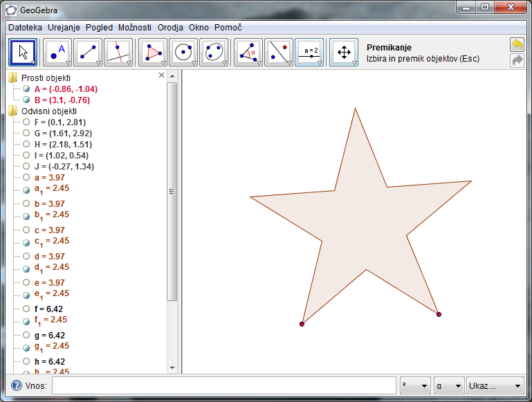532x402 pixels.
Task: Select the New Point tool
Action: [57, 53]
